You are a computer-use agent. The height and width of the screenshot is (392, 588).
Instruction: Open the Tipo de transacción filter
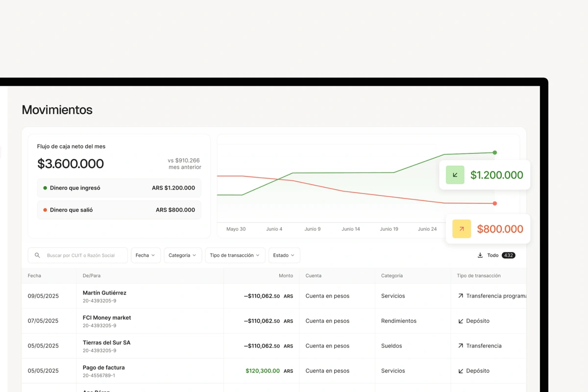click(x=235, y=255)
